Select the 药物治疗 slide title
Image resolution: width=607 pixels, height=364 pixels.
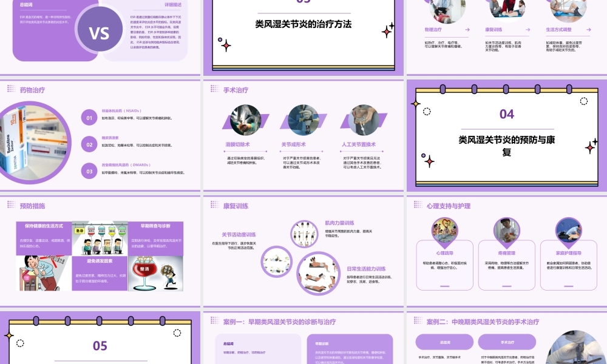(x=33, y=90)
